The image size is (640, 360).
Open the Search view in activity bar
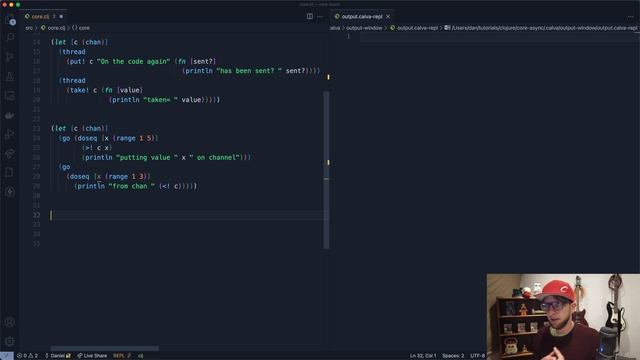(10, 38)
